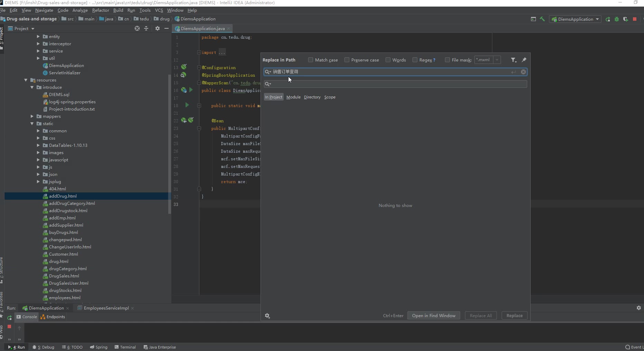The width and height of the screenshot is (644, 351).
Task: Collapse the static folder
Action: point(32,124)
